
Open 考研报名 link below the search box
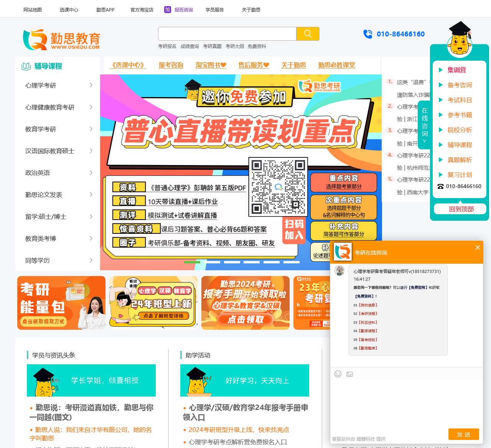[167, 46]
